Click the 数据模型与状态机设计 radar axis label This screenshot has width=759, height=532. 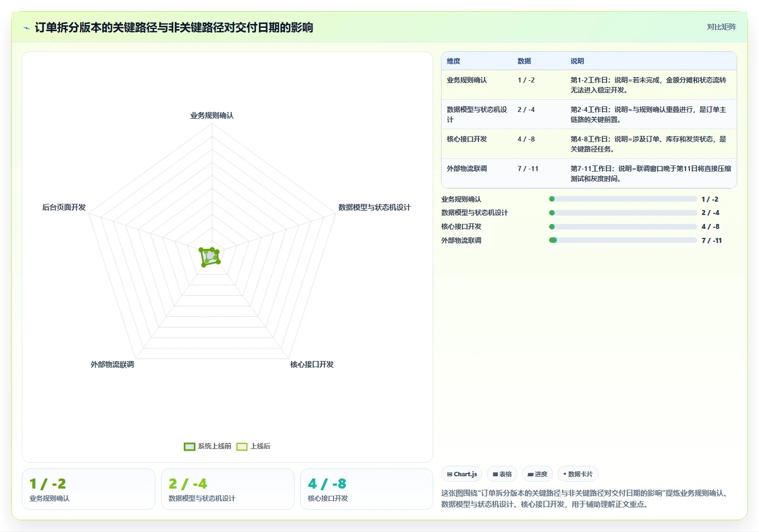coord(374,207)
